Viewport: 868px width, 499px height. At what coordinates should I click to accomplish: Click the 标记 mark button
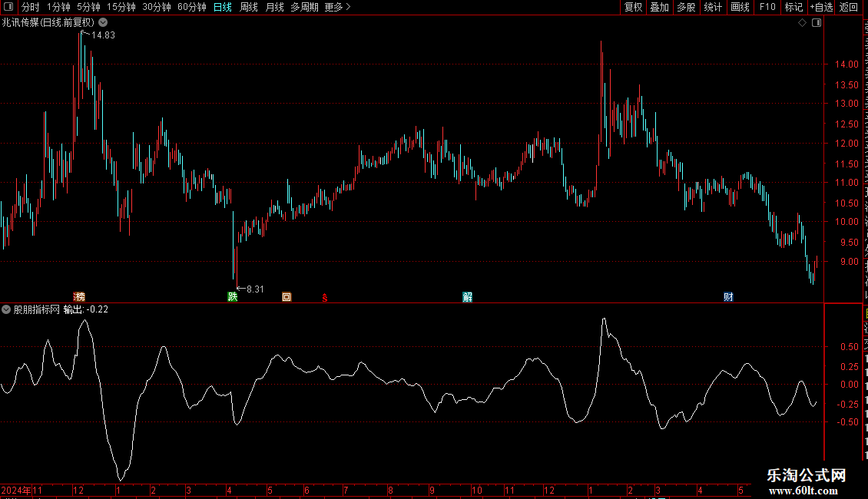click(793, 7)
